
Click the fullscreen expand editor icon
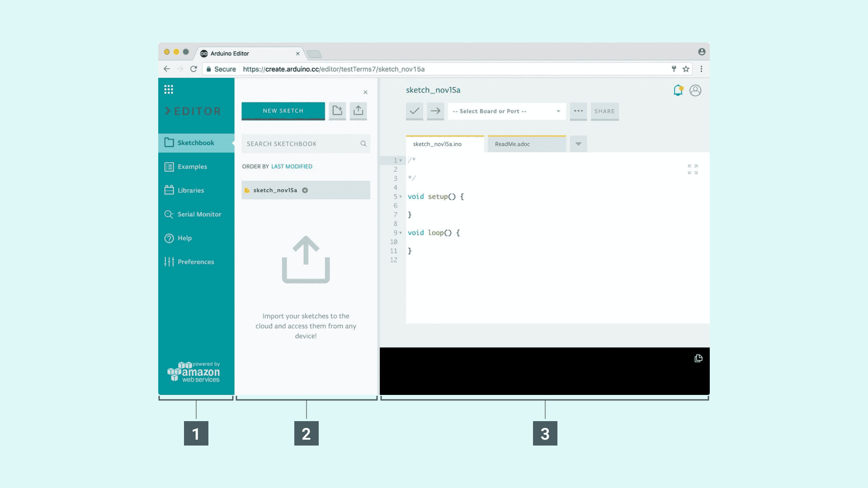693,169
